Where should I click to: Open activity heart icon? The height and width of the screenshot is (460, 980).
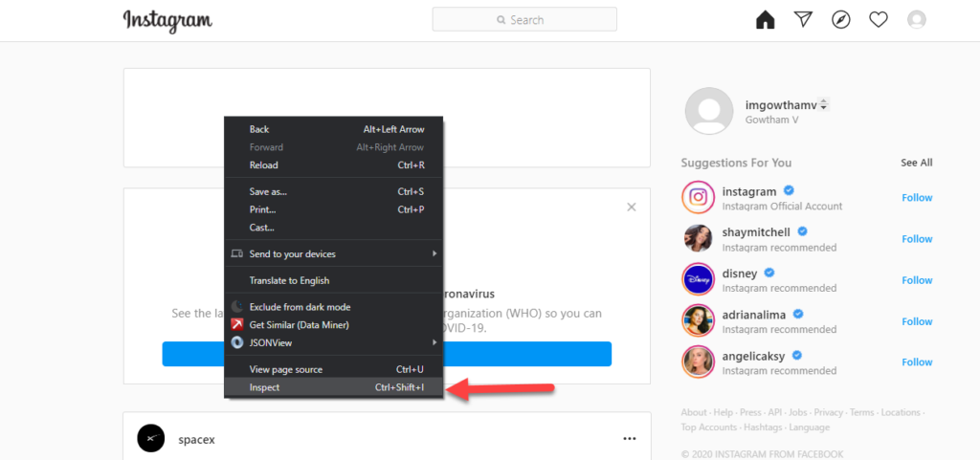(x=879, y=20)
